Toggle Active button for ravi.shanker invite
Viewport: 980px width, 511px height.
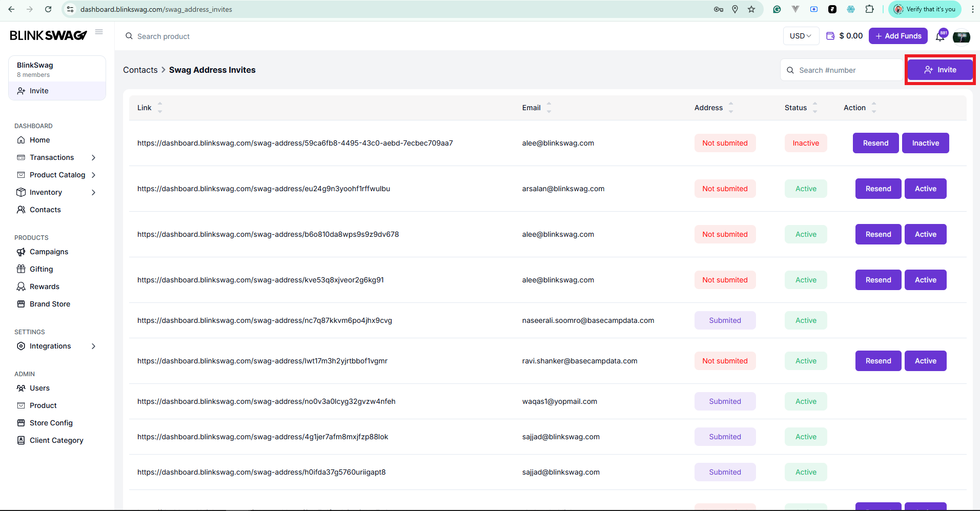tap(925, 361)
